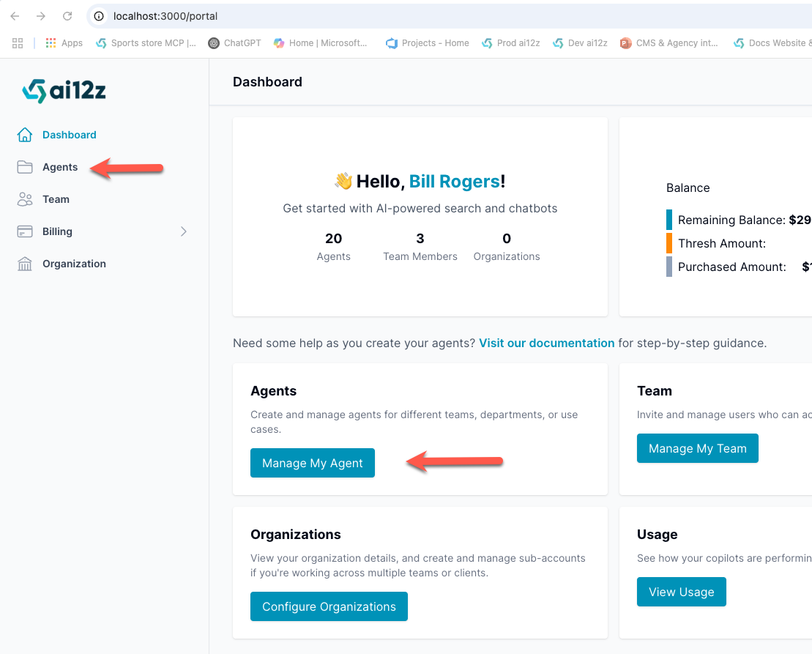Viewport: 812px width, 654px height.
Task: Open the Prod ai12z bookmark
Action: [x=510, y=43]
